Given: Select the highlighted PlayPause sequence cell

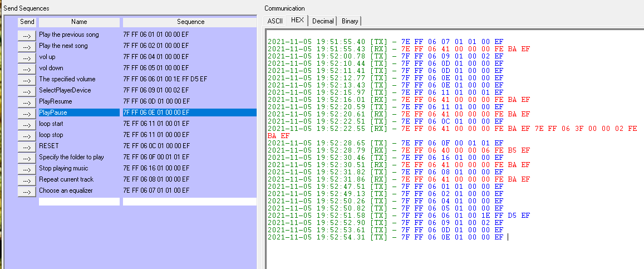Looking at the screenshot, I should coord(190,113).
